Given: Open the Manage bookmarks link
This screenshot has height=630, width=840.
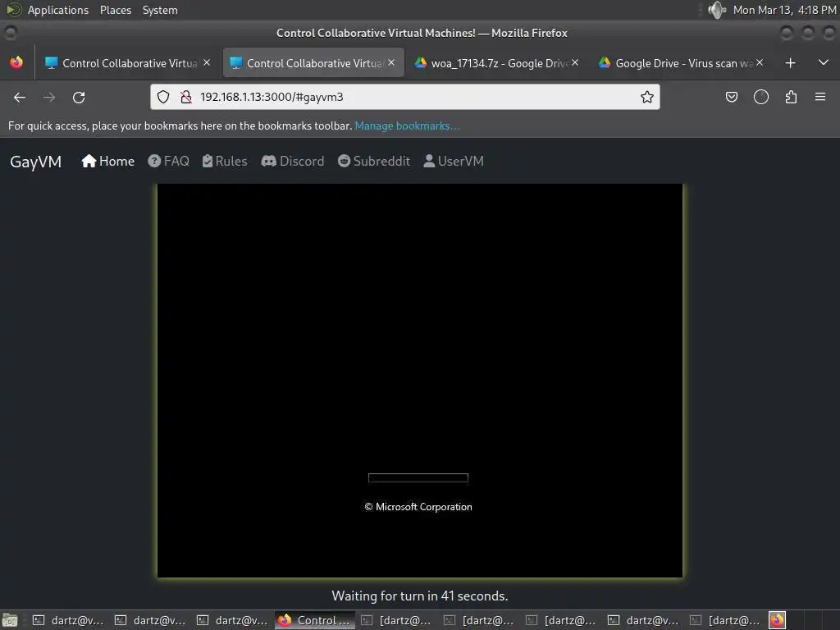Looking at the screenshot, I should tap(407, 126).
